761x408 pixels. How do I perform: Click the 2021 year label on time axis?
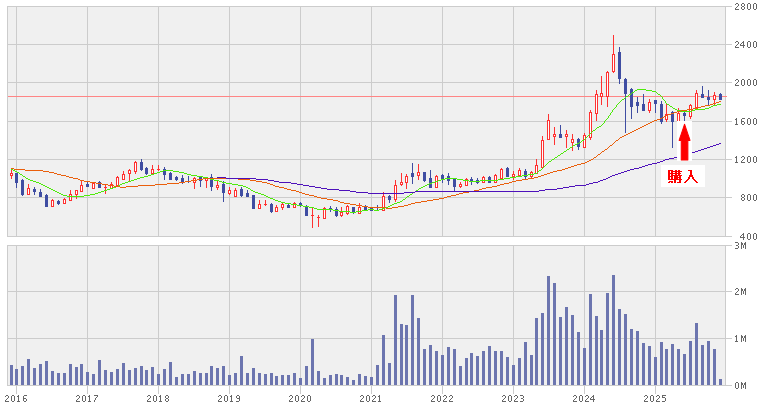[371, 398]
